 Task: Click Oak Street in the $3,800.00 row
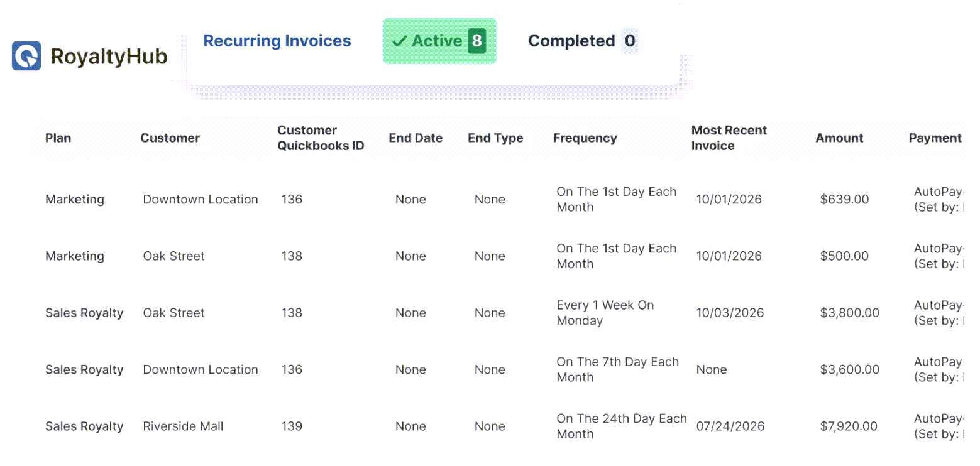174,313
